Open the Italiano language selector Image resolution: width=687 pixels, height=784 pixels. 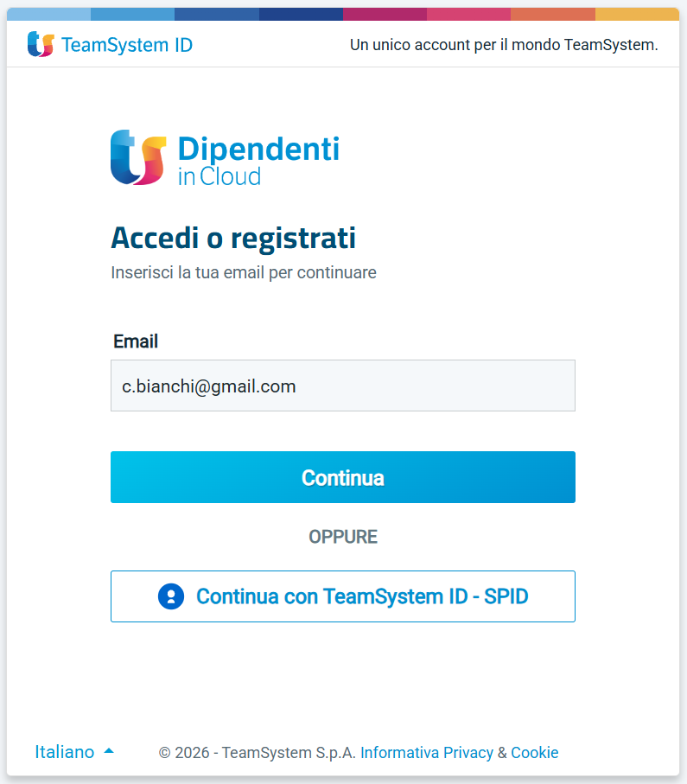(x=65, y=752)
